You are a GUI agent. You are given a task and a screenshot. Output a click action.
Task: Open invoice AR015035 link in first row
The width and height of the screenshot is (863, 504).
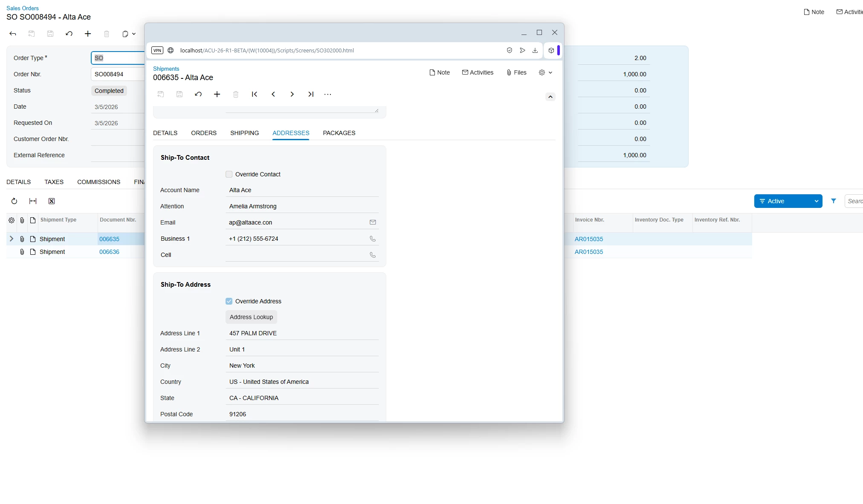(x=588, y=239)
